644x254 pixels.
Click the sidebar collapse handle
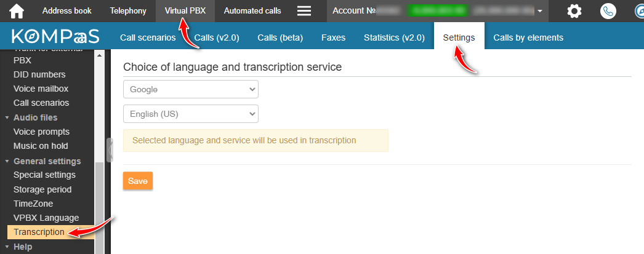click(x=110, y=150)
